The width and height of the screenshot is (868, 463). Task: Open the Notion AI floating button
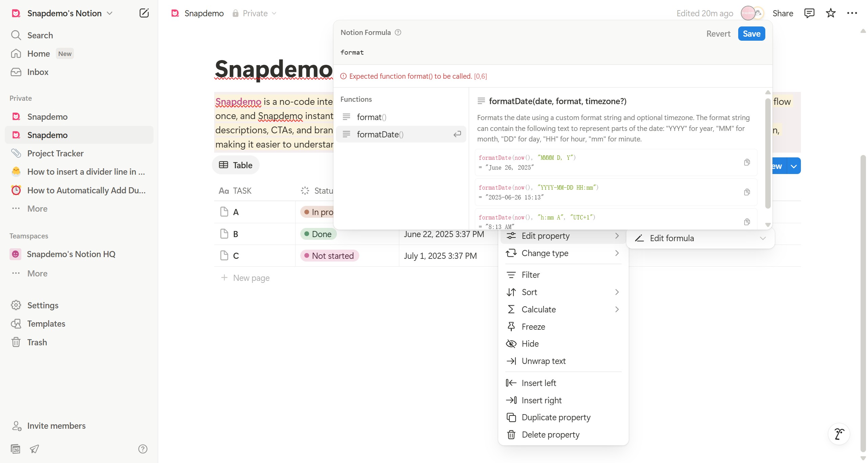pyautogui.click(x=839, y=434)
